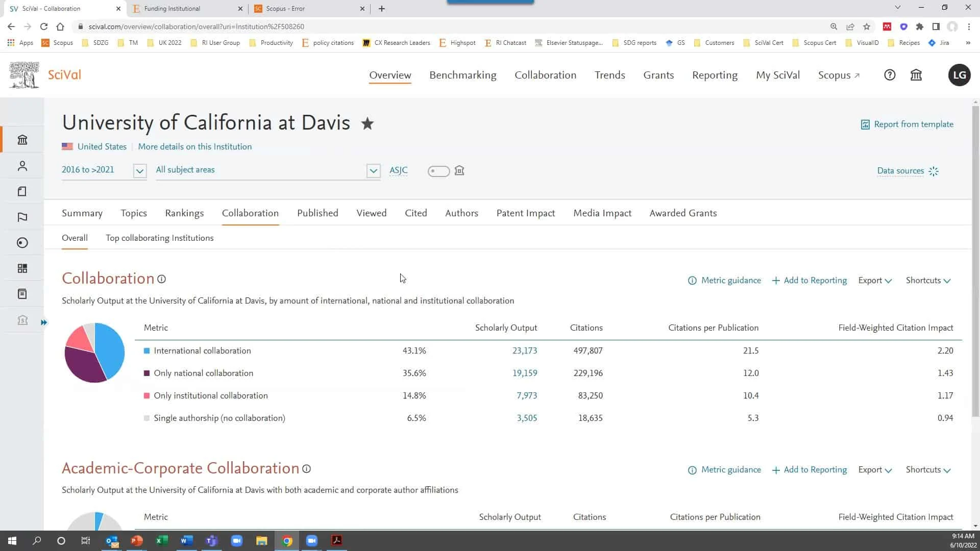Select the Top collaborating Institutions tab
Viewport: 980px width, 551px height.
(x=160, y=238)
